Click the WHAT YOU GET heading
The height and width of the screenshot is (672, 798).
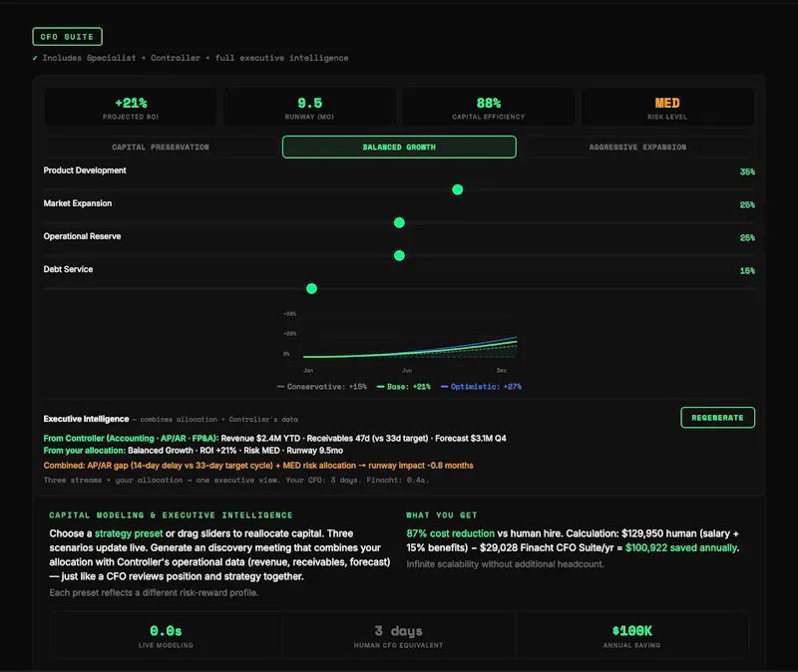click(x=442, y=515)
